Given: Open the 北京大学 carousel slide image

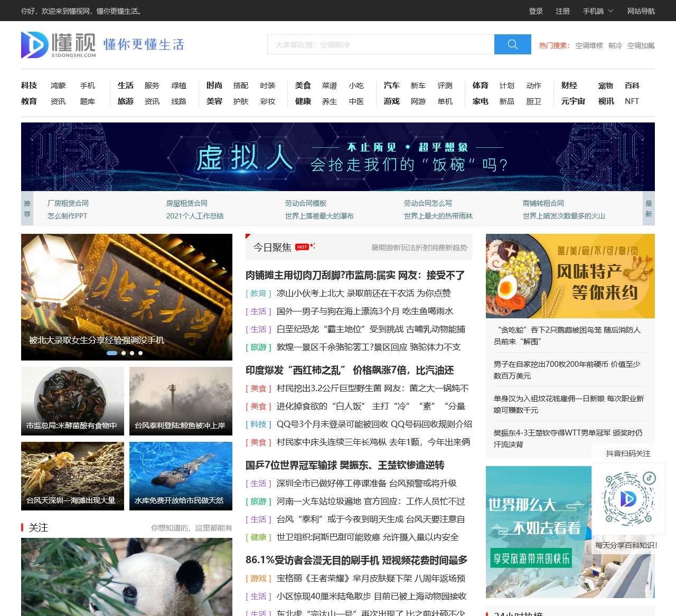Looking at the screenshot, I should coord(127,297).
